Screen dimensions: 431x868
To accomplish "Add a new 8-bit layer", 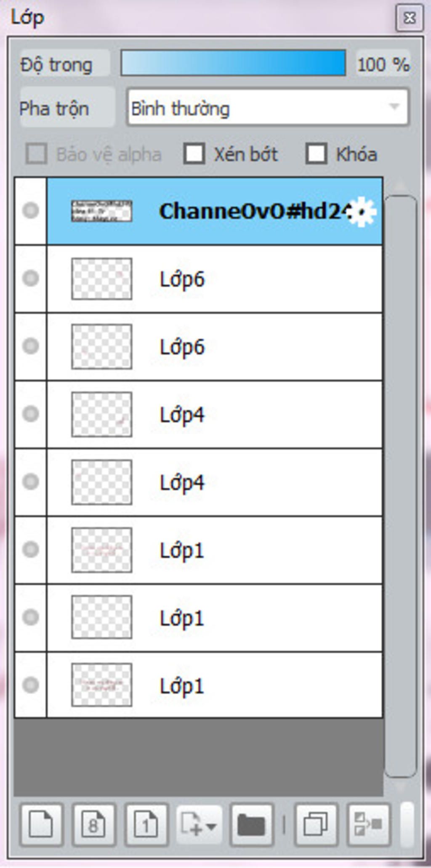I will pos(93,825).
